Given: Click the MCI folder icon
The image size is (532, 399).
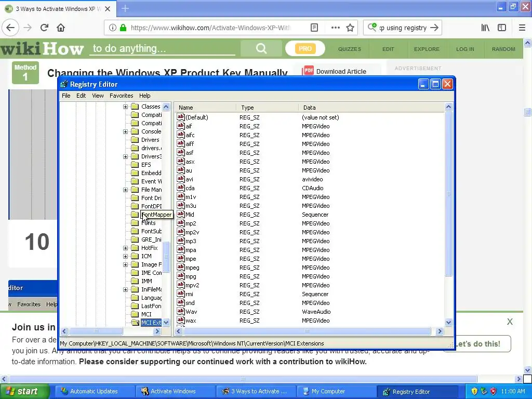Looking at the screenshot, I should click(135, 314).
